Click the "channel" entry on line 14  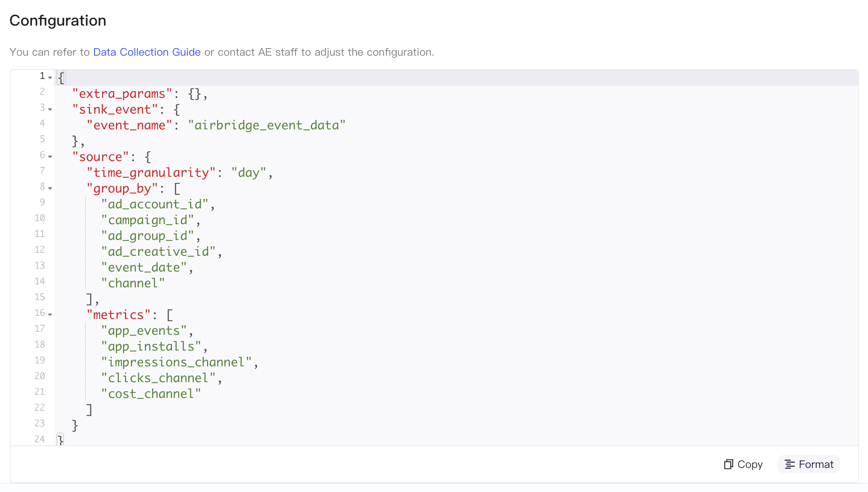(132, 283)
